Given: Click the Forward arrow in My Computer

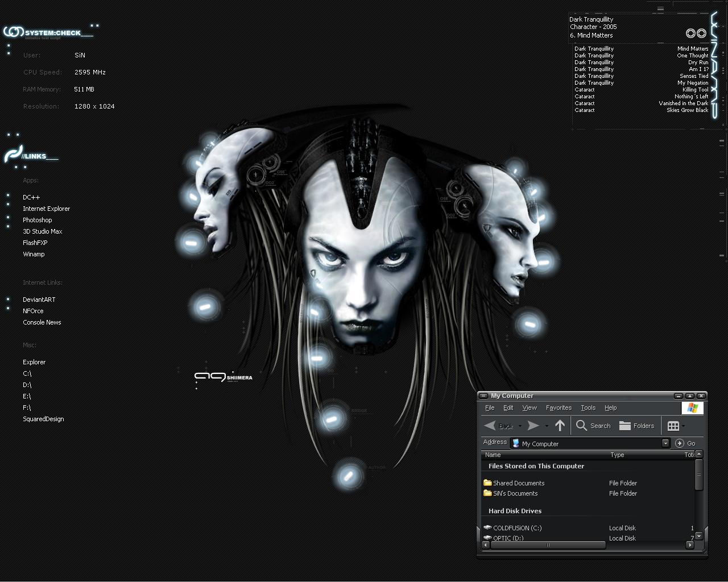Looking at the screenshot, I should click(533, 425).
